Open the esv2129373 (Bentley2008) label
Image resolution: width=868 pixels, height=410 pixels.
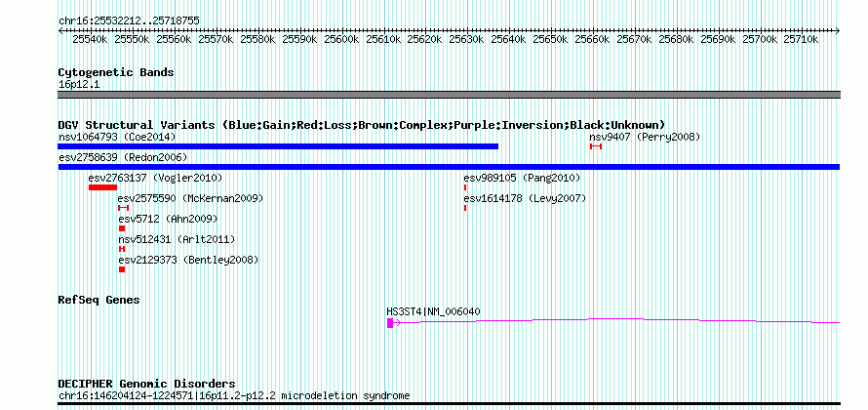click(187, 260)
